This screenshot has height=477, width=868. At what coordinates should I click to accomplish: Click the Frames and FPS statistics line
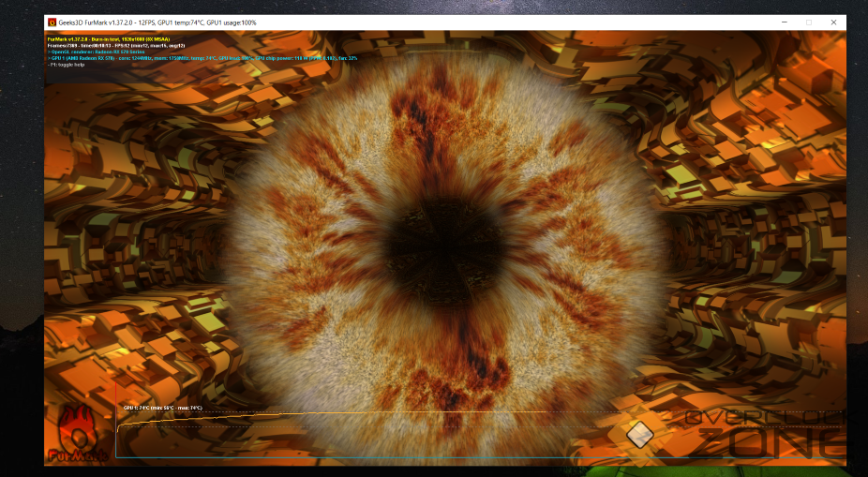116,45
